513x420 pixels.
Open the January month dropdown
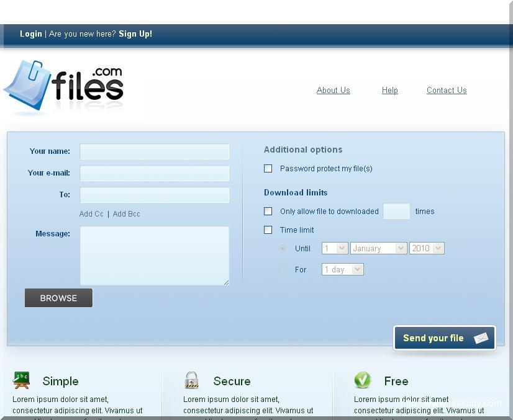point(378,248)
